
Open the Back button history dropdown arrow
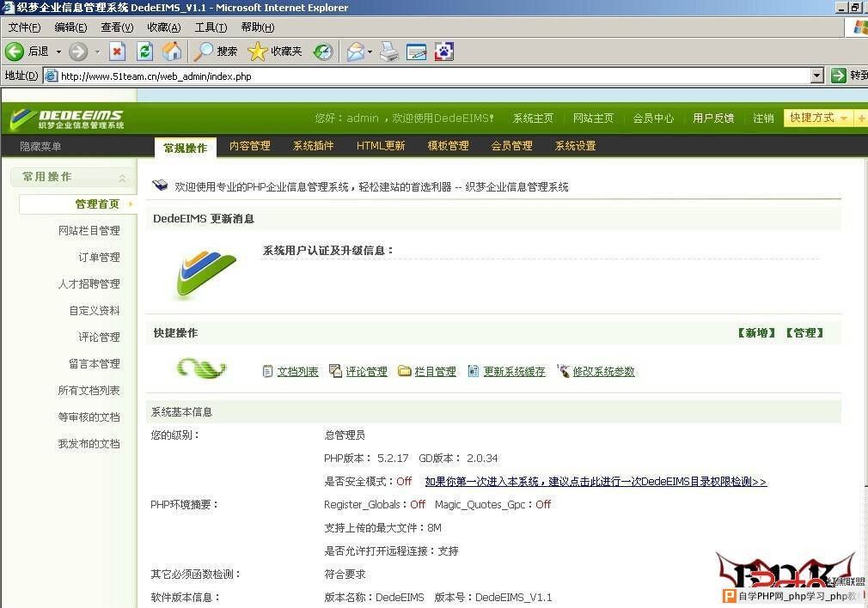click(x=58, y=52)
